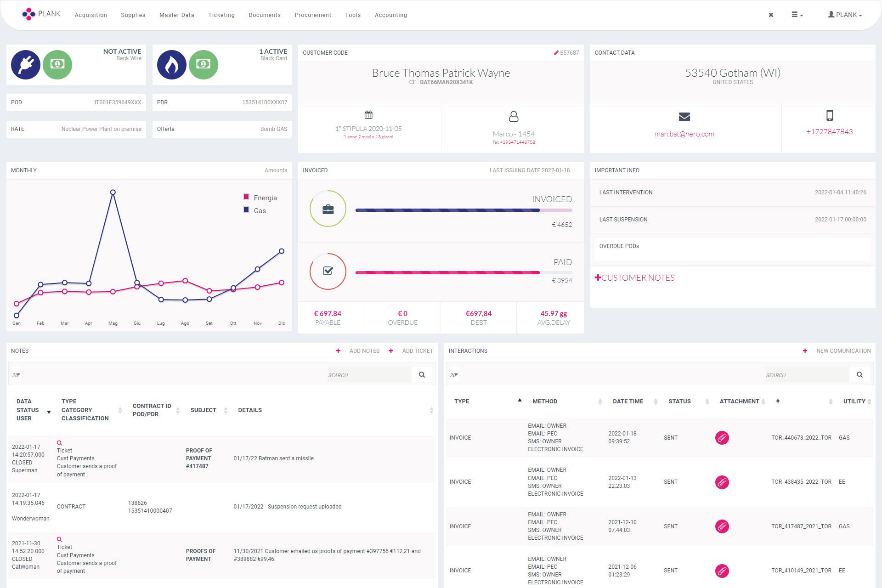Open the Acquisition menu
Image resolution: width=882 pixels, height=588 pixels.
coord(91,15)
